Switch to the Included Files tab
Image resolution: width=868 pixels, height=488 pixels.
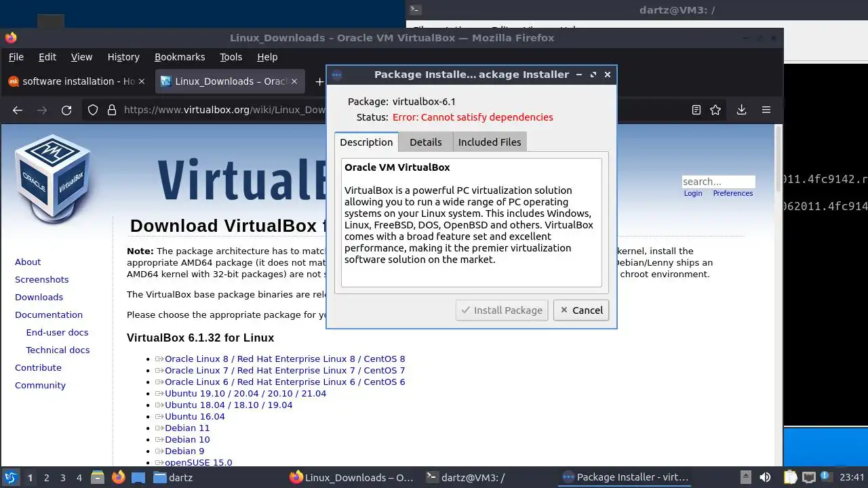point(490,142)
